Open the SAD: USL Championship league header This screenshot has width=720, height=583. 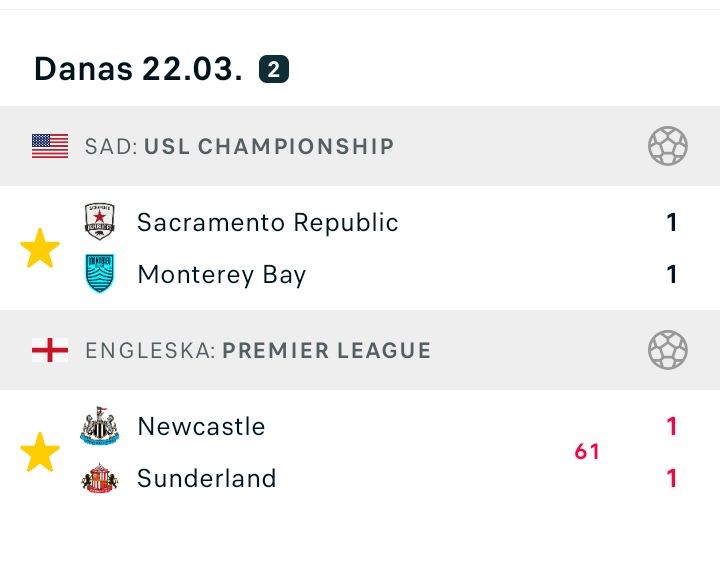click(x=239, y=146)
